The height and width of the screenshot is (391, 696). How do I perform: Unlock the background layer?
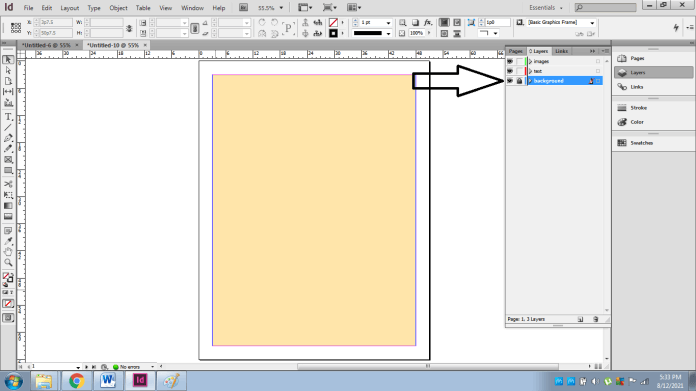point(519,81)
